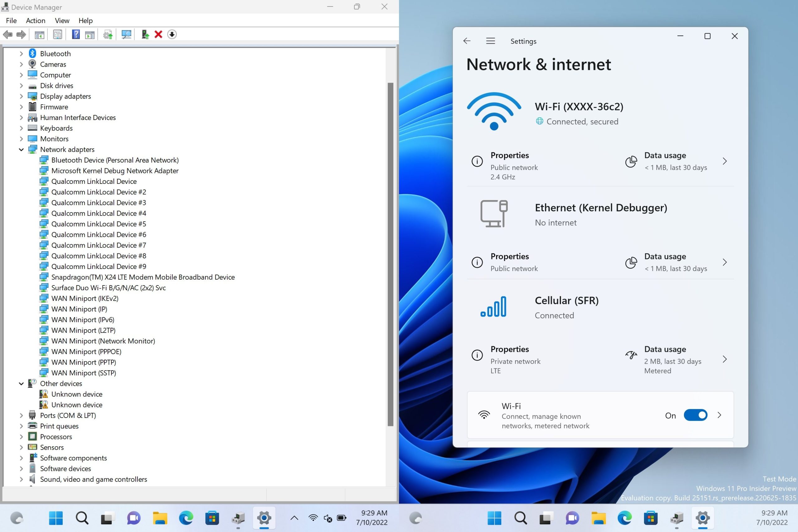798x532 pixels.
Task: Click the Wi-Fi icon in the system tray
Action: 313,518
